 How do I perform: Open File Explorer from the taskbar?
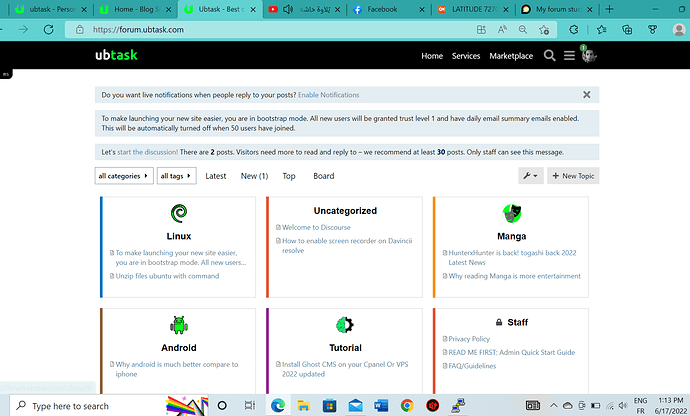[304, 405]
